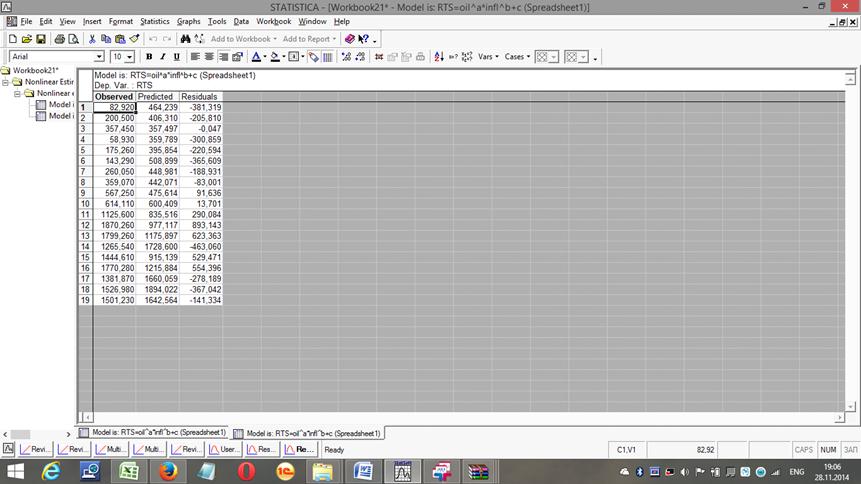Open the font color picker arrow
The width and height of the screenshot is (861, 484).
tap(264, 57)
